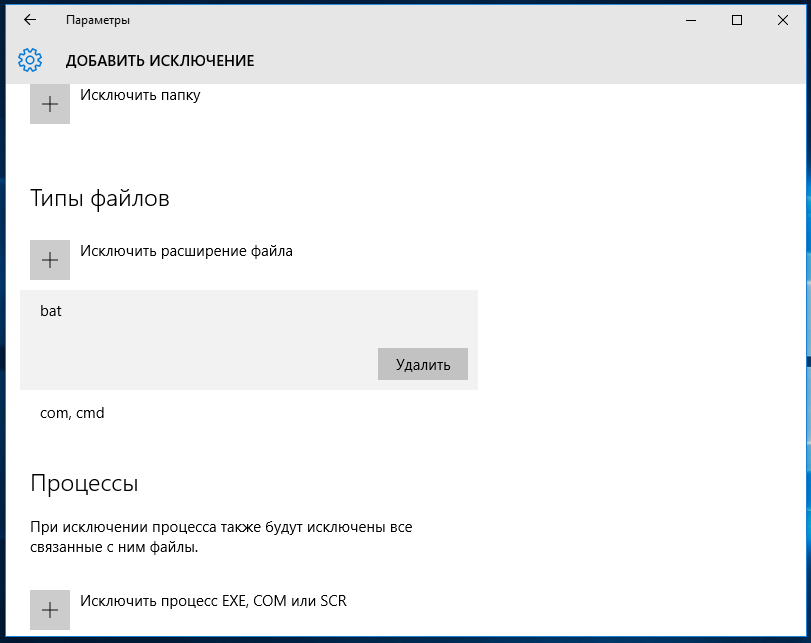Maximize the Параметры window

(737, 20)
